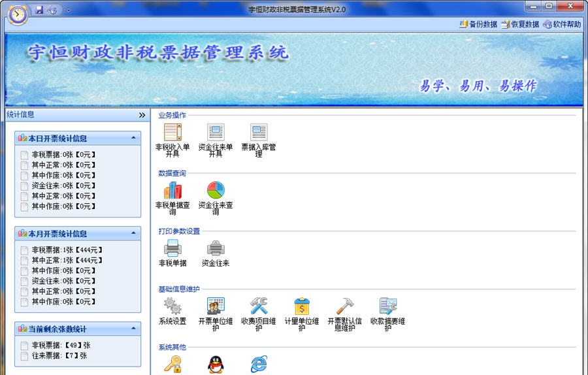Viewport: 588px width, 375px height.
Task: Click the restore icon beside 恢复数据
Action: click(506, 24)
